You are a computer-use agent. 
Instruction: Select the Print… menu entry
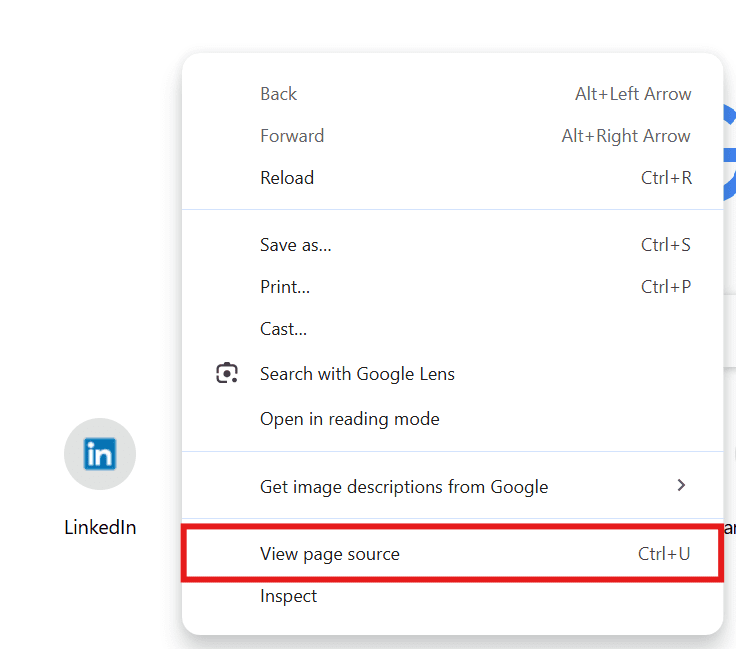(452, 287)
